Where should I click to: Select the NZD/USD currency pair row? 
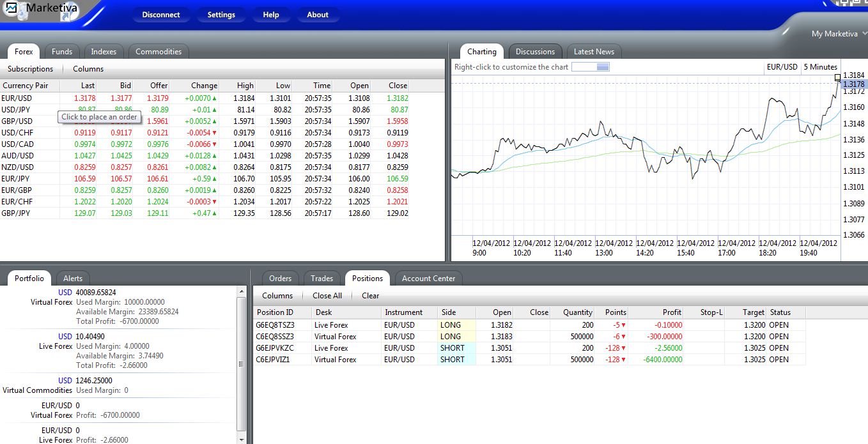pyautogui.click(x=205, y=167)
